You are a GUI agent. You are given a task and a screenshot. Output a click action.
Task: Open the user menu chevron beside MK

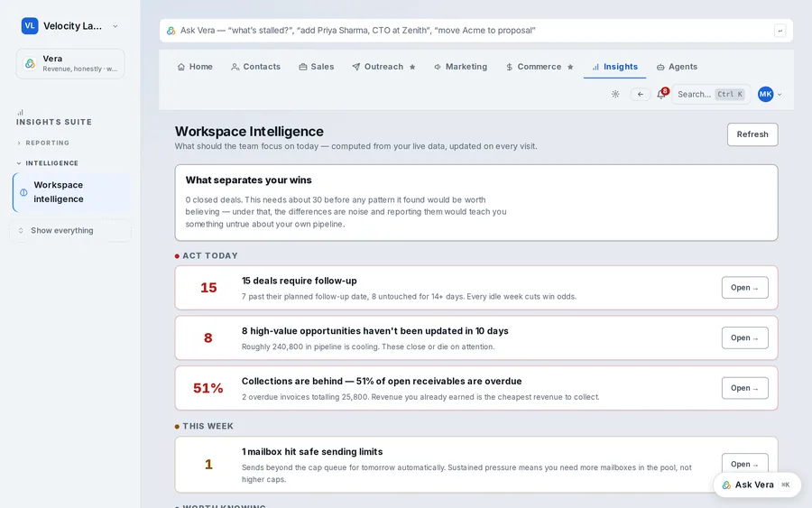coord(780,94)
